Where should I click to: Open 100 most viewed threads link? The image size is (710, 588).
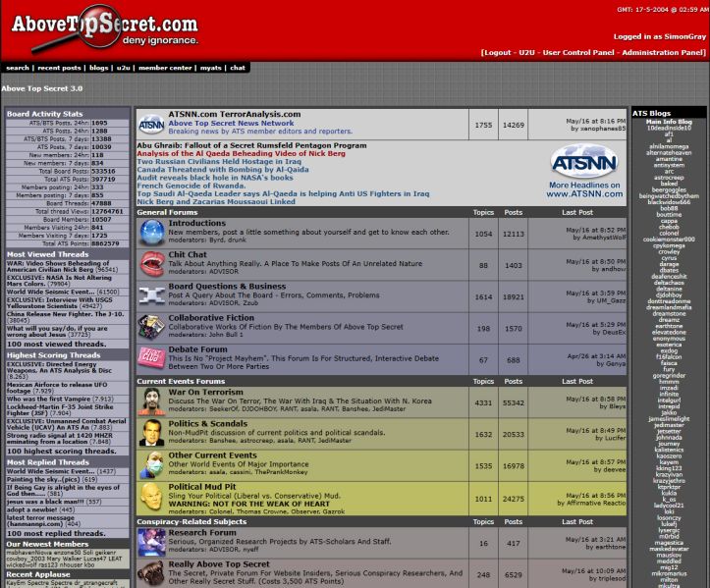pos(57,344)
